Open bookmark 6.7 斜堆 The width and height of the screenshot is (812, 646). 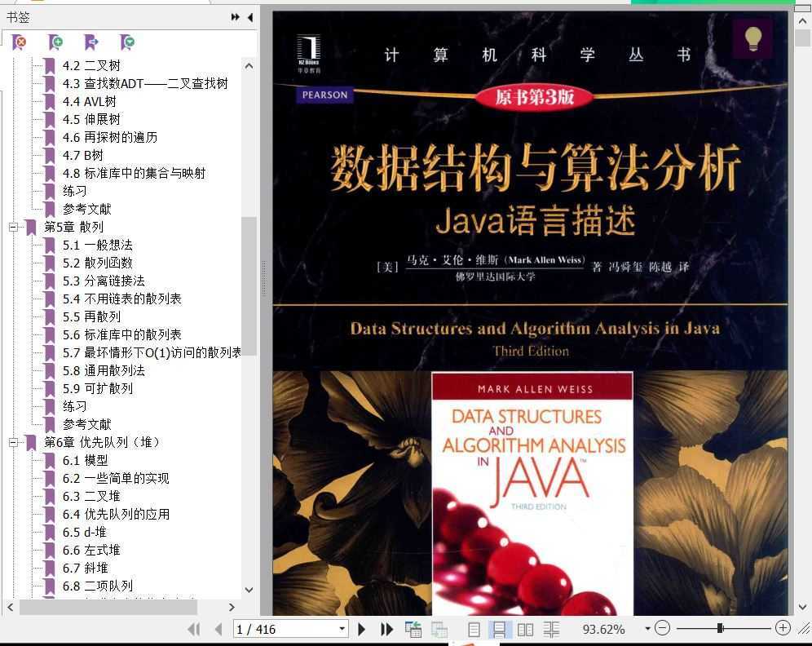point(85,568)
